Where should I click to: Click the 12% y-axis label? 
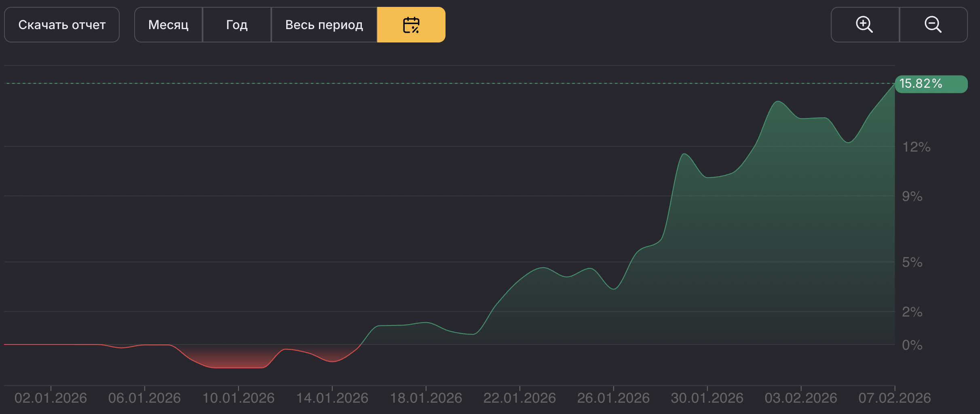tap(916, 147)
